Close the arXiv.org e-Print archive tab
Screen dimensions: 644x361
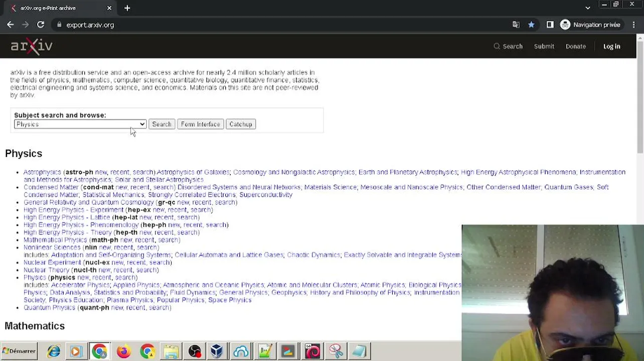coord(109,8)
